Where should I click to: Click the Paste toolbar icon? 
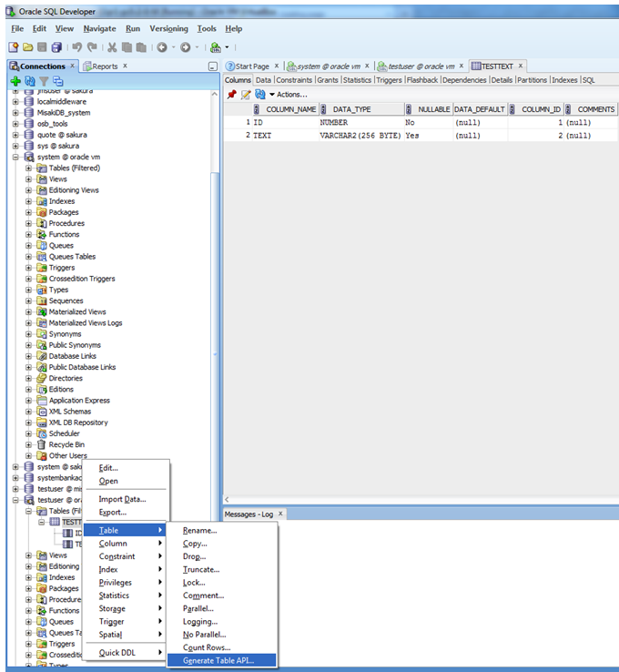(141, 47)
